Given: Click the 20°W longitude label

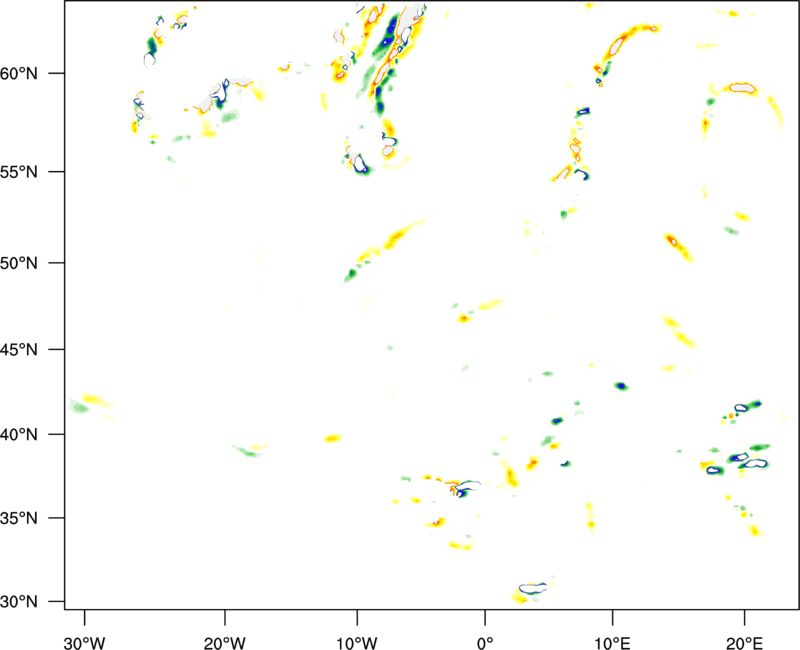Looking at the screenshot, I should [225, 642].
